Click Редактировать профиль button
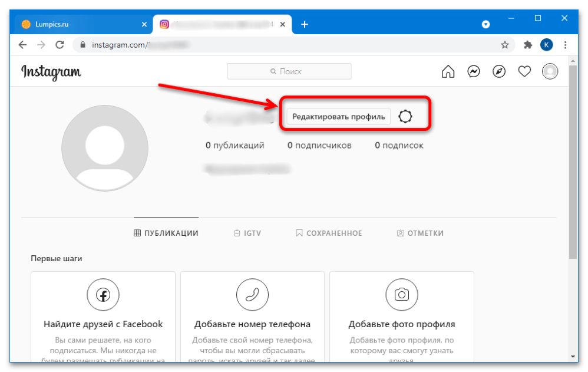Viewport: 588px width, 372px height. (338, 117)
